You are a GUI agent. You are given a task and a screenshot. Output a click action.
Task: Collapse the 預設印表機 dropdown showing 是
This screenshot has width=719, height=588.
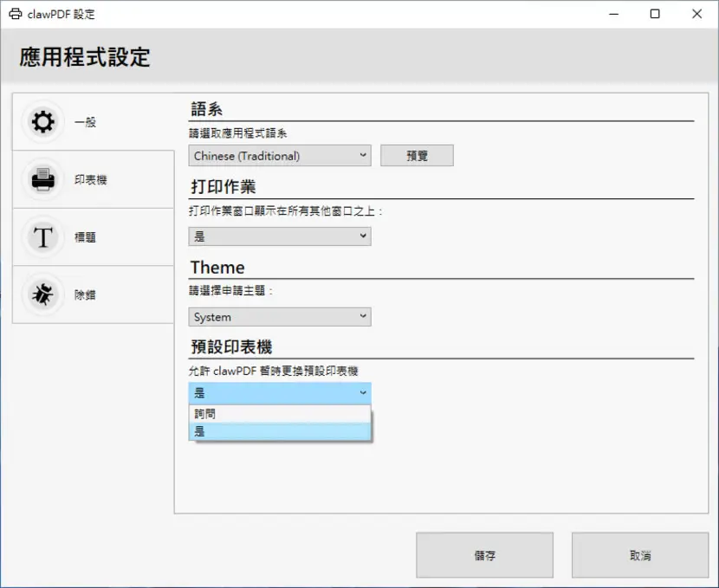click(280, 393)
